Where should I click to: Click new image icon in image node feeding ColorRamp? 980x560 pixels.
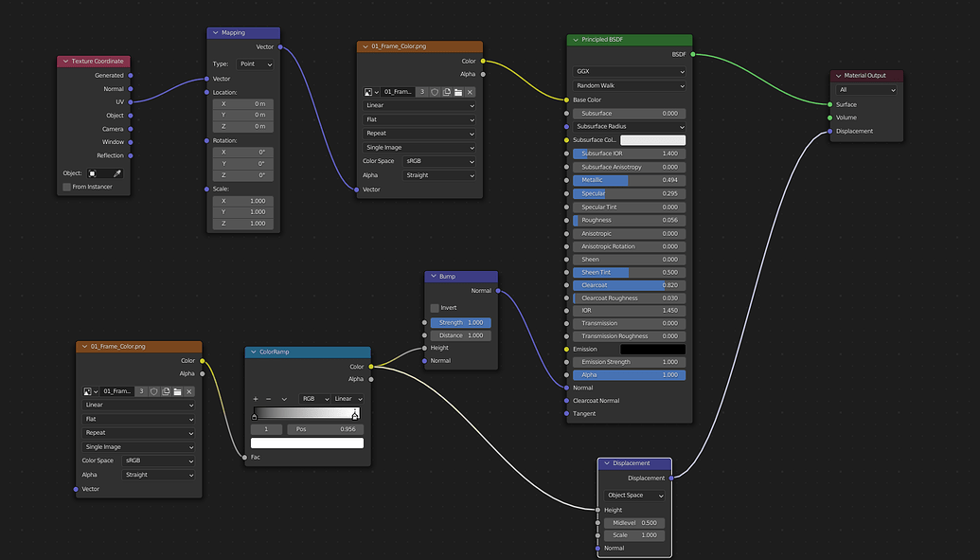pos(166,391)
